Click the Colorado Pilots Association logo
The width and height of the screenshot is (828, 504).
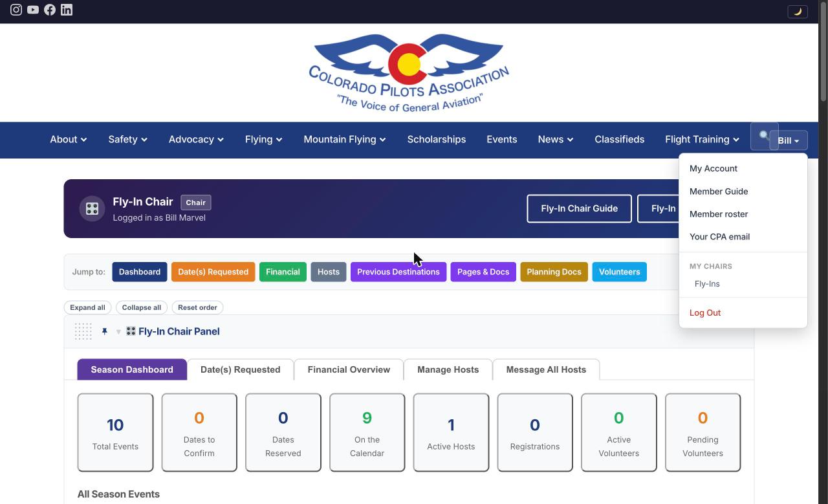(x=409, y=73)
